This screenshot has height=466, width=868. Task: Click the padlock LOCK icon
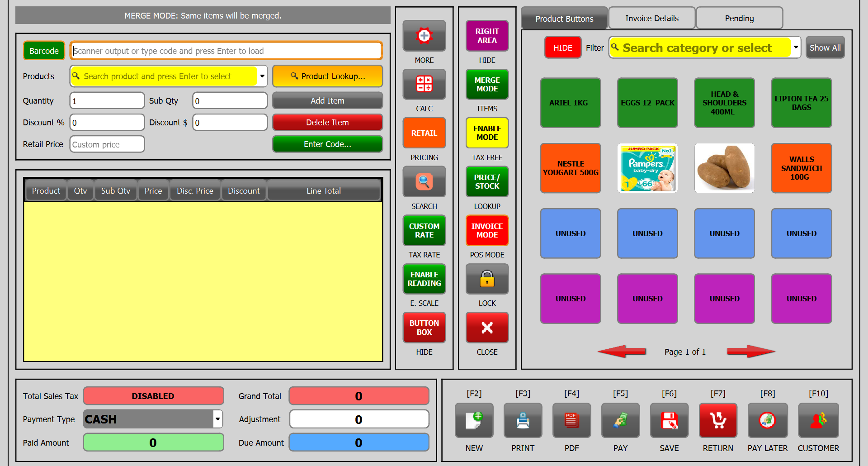pos(487,279)
